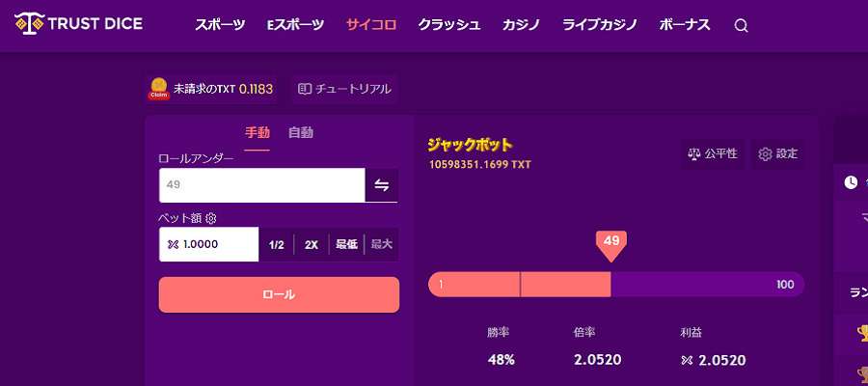Open the ライブカジノ menu
The width and height of the screenshot is (868, 386).
[x=600, y=24]
